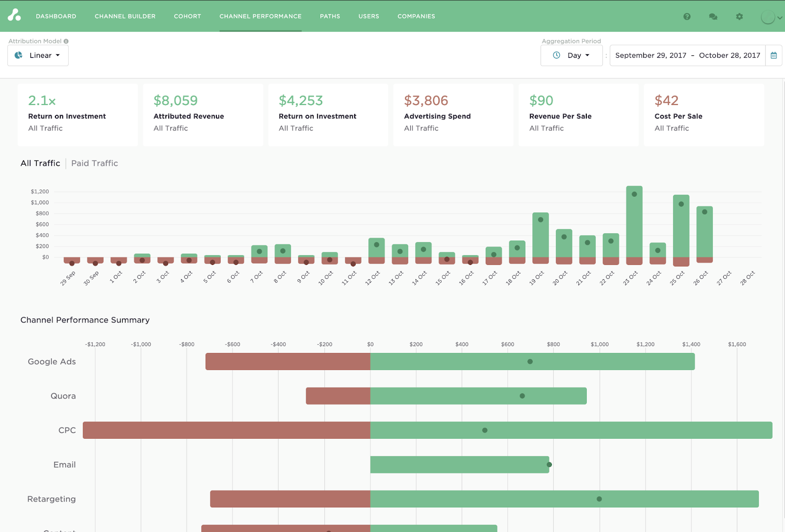The image size is (785, 532).
Task: Click the Google Ads channel label
Action: click(x=52, y=362)
